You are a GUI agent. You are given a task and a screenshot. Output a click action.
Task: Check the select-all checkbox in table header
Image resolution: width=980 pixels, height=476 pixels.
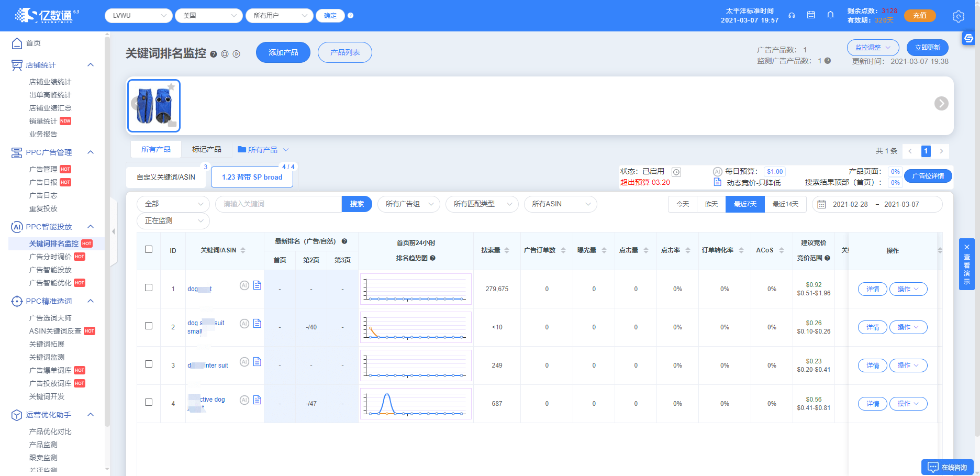tap(149, 249)
